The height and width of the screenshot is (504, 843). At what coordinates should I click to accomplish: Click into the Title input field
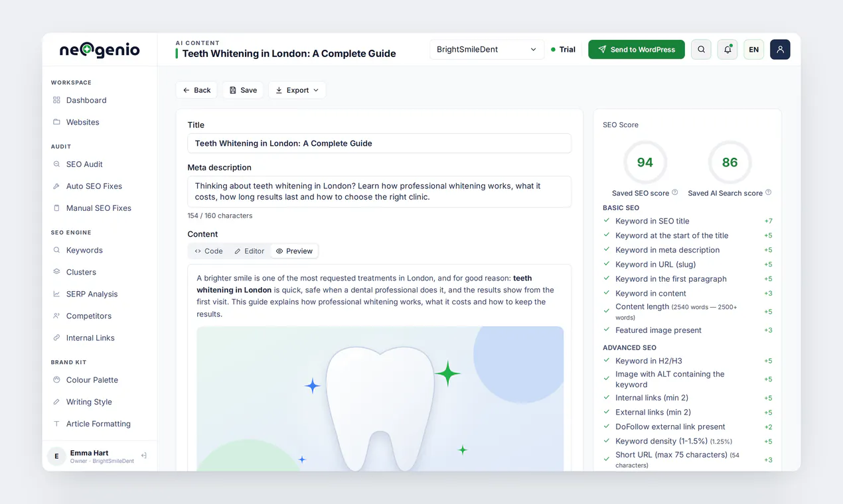pyautogui.click(x=379, y=143)
